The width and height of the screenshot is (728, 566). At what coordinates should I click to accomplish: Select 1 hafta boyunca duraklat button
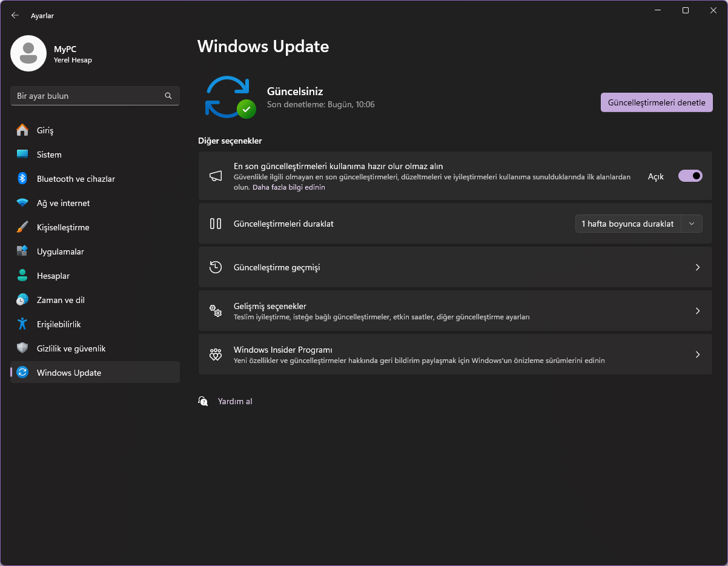pyautogui.click(x=628, y=224)
